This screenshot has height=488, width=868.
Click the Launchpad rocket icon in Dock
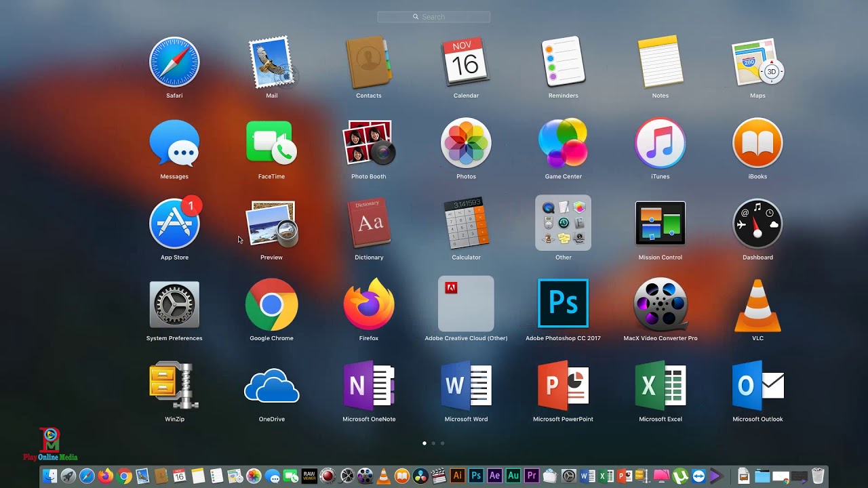pos(68,476)
